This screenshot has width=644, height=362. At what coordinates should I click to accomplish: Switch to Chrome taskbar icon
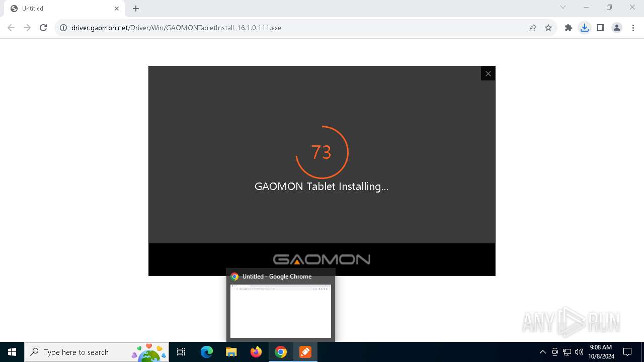(281, 352)
